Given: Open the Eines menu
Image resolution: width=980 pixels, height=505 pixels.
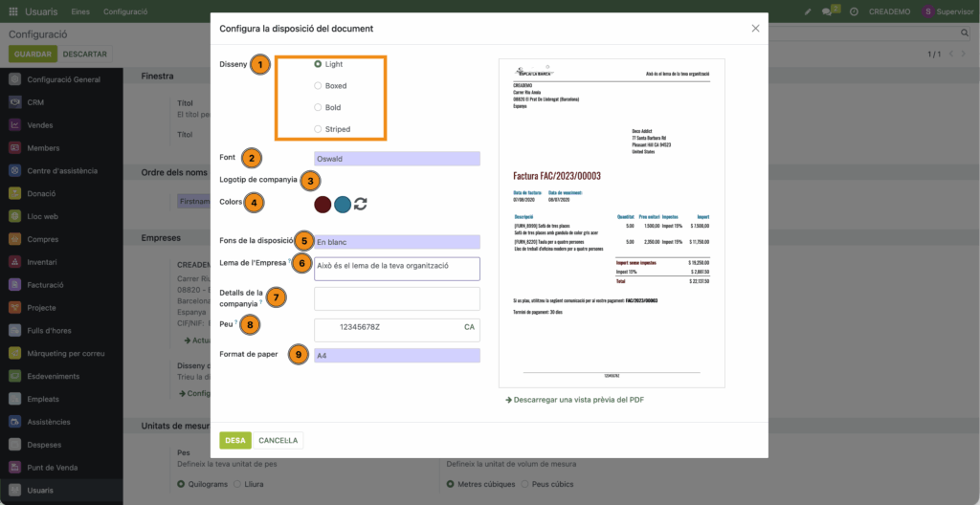Looking at the screenshot, I should (80, 11).
